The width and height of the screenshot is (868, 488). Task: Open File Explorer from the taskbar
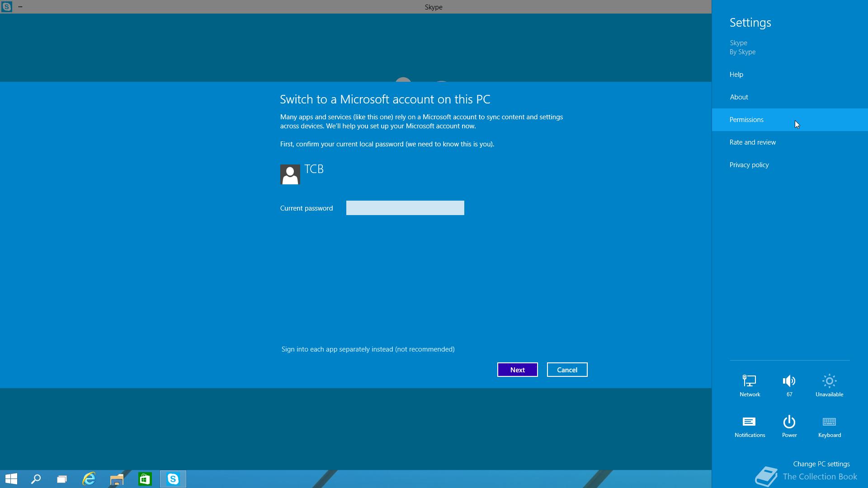pos(117,479)
